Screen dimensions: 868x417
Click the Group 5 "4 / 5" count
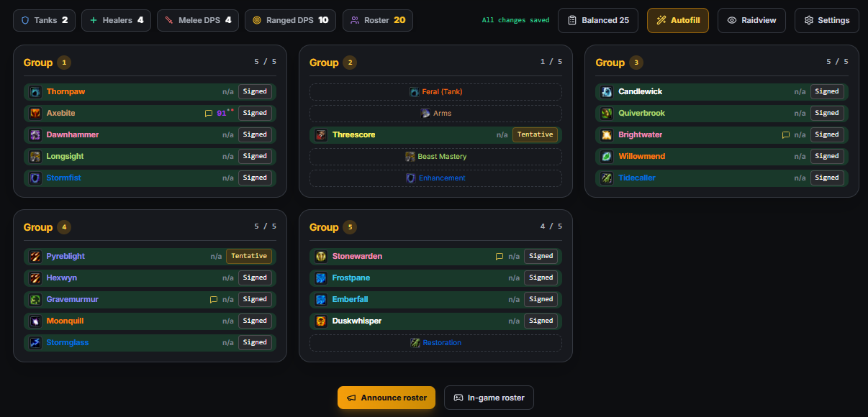tap(552, 226)
